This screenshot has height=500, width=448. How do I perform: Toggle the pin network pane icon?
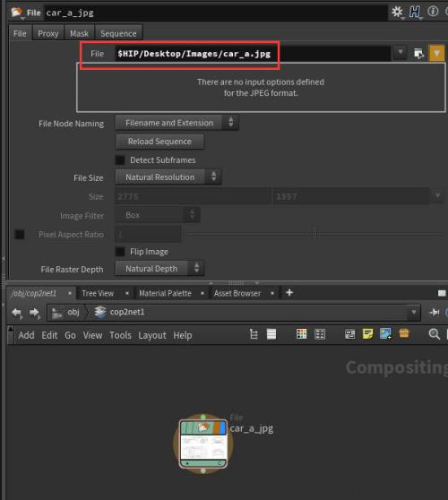coord(434,312)
